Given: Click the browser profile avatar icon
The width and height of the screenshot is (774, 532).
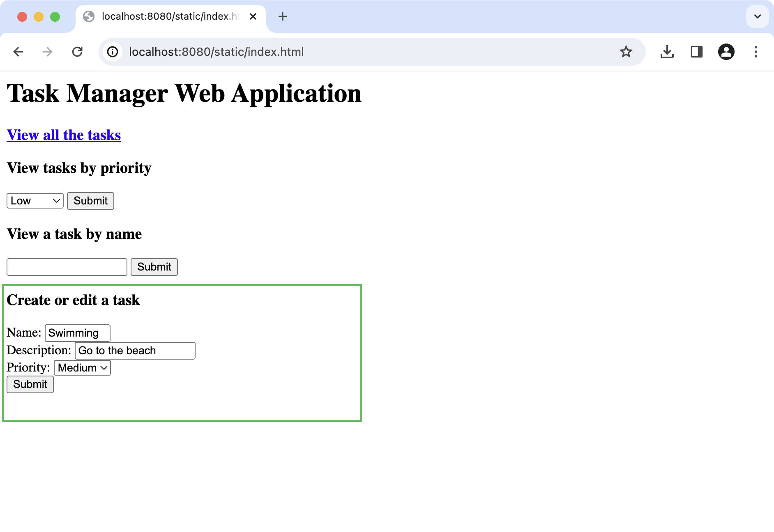Looking at the screenshot, I should 726,52.
